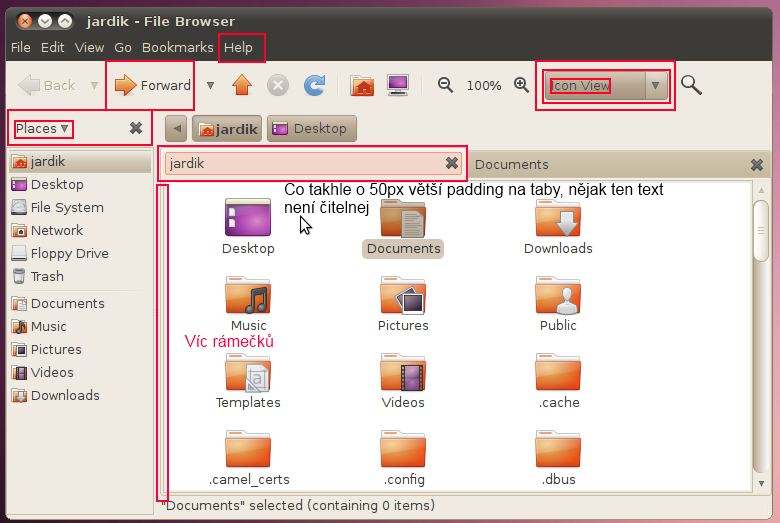Open the File menu
The image size is (780, 523).
[x=20, y=47]
